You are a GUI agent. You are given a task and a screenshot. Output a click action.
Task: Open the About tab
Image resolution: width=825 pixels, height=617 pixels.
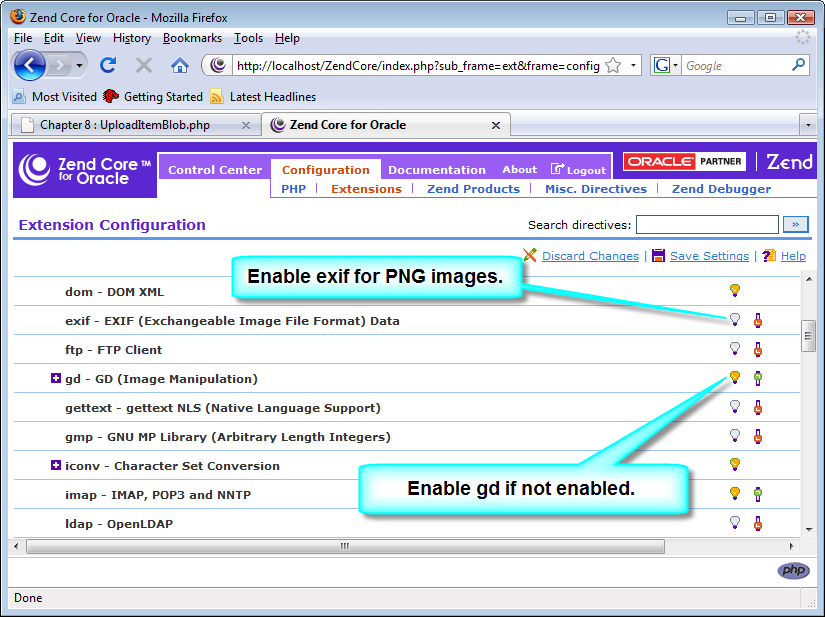(519, 169)
